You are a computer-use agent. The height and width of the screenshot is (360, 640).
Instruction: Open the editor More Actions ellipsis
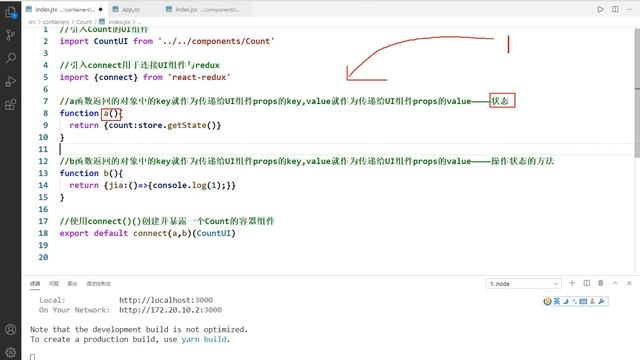[x=629, y=9]
